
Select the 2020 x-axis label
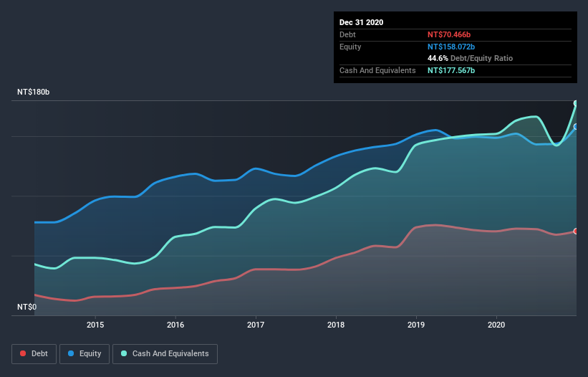point(496,325)
